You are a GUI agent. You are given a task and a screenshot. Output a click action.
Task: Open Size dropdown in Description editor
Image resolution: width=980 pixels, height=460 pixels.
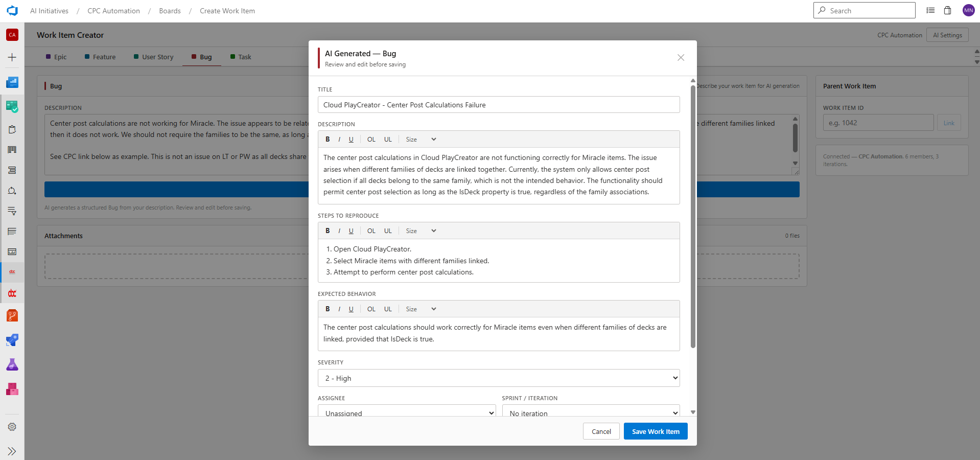pos(421,140)
